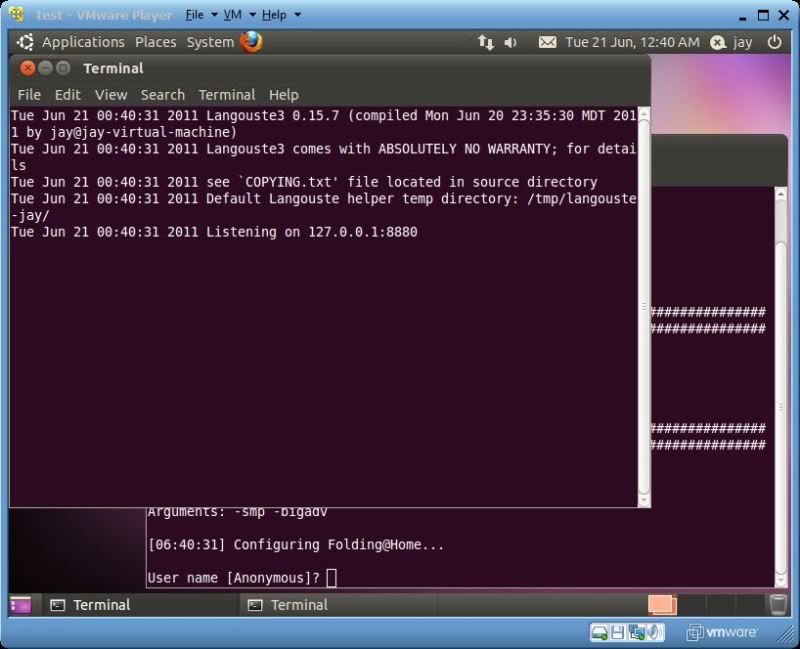The height and width of the screenshot is (649, 800).
Task: Open Terminal's File menu
Action: (x=29, y=95)
